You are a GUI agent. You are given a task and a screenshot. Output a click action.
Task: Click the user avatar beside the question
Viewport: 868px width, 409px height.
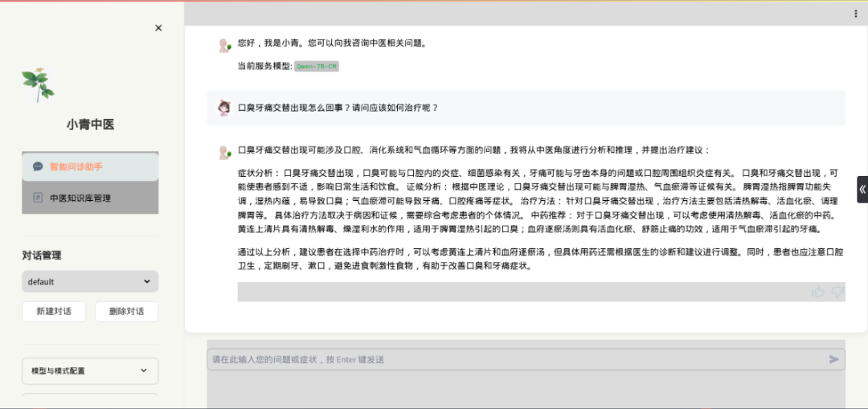224,108
